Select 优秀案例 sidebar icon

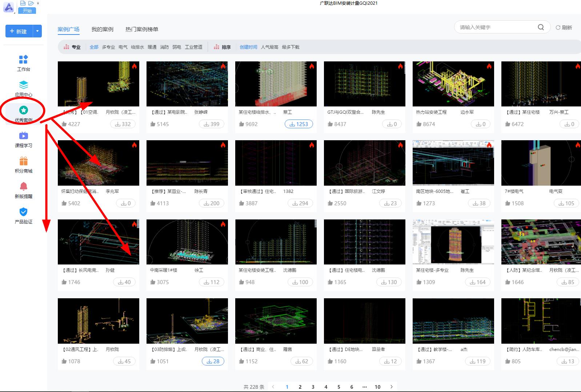pos(23,110)
